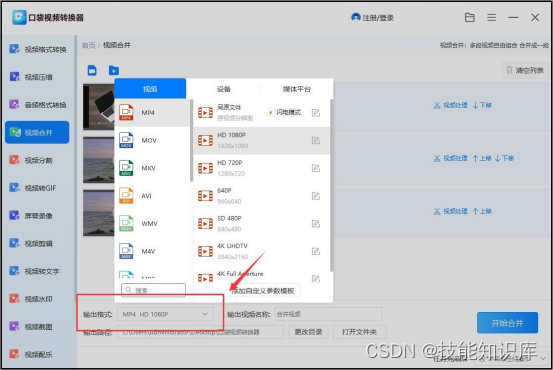The image size is (553, 370).
Task: Edit the 4K UHDTV preset parameters
Action: point(316,251)
